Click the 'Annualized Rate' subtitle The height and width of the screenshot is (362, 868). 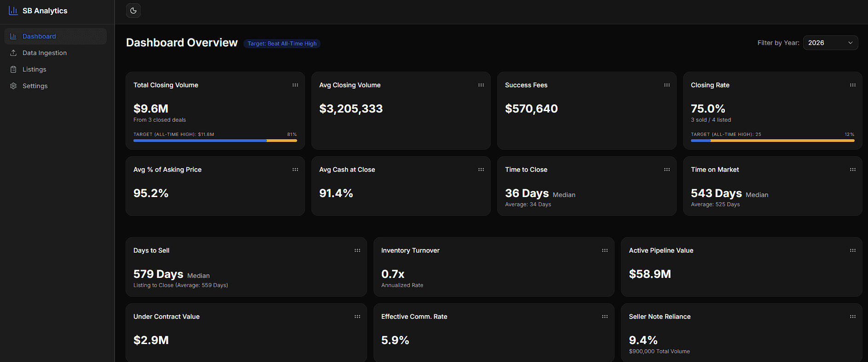tap(402, 285)
